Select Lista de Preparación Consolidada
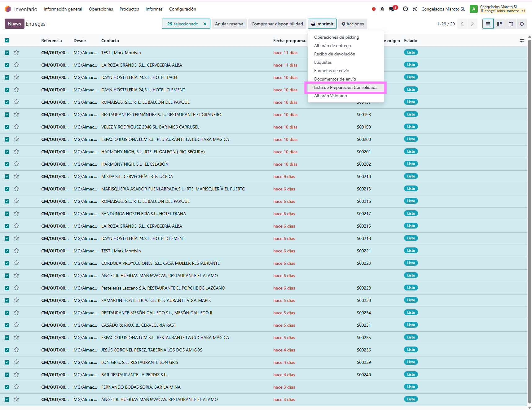Screen dimensions: 532x410 click(345, 88)
